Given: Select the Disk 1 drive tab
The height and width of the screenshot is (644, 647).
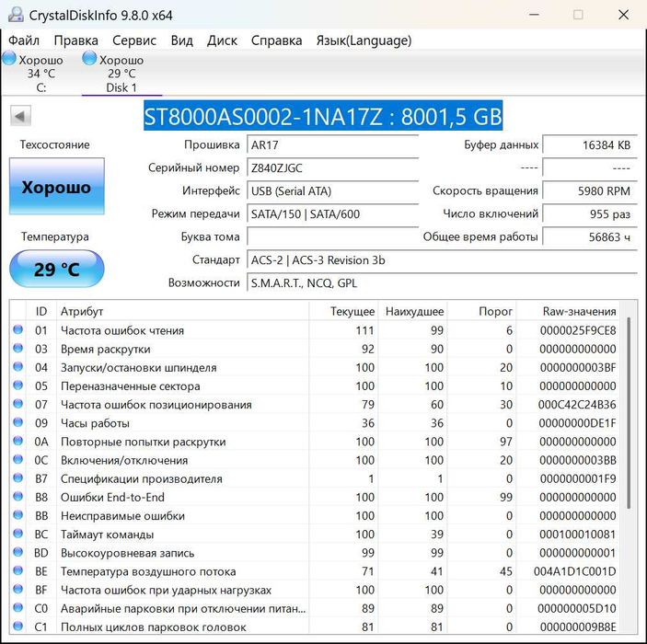Looking at the screenshot, I should click(121, 73).
